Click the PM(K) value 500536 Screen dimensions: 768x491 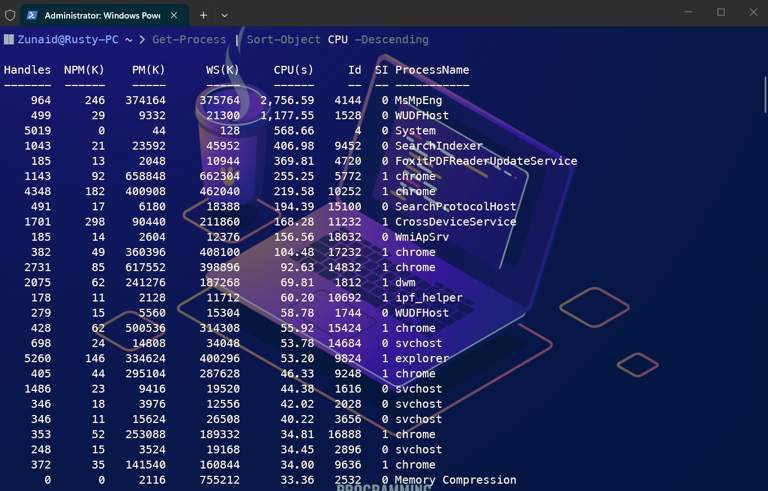tap(145, 328)
